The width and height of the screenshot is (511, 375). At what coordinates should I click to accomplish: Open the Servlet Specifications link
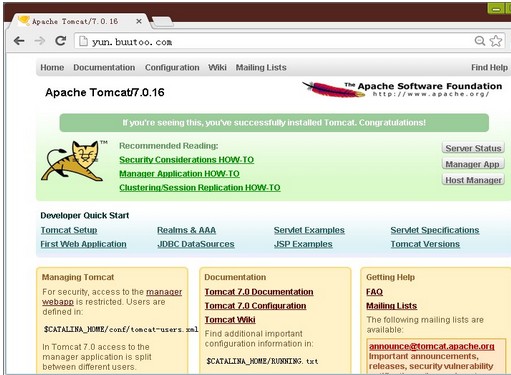tap(435, 230)
